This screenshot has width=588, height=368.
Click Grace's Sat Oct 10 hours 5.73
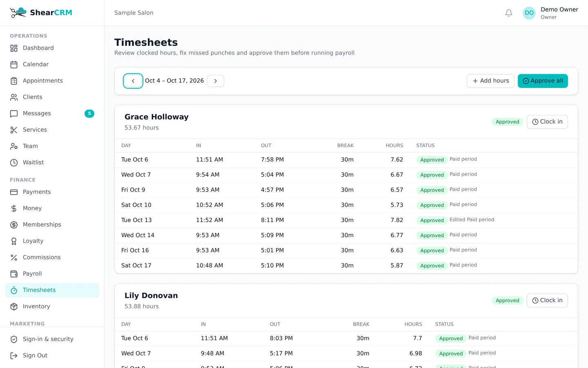click(x=397, y=205)
